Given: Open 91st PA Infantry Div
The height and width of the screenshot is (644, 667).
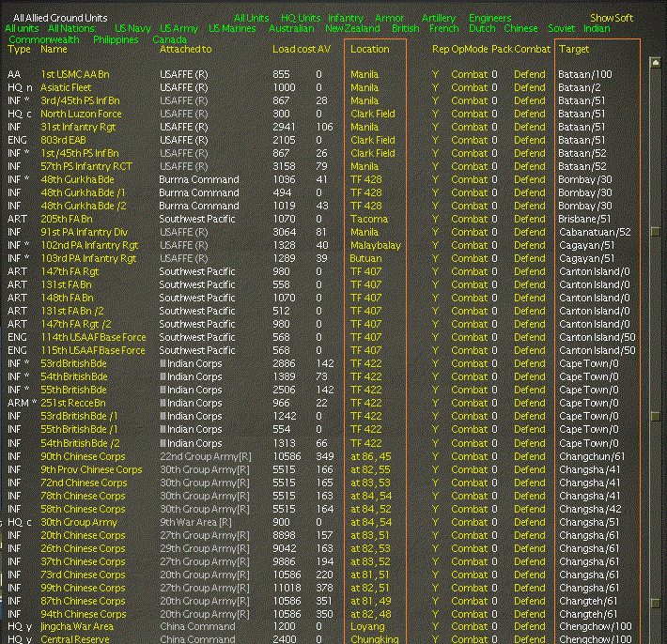Looking at the screenshot, I should (85, 232).
